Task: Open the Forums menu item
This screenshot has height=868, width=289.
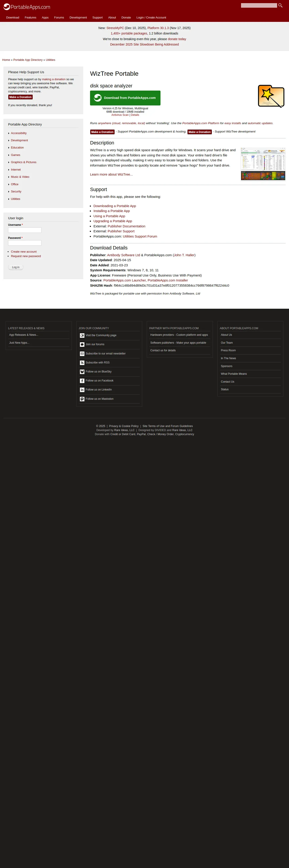Action: pos(59,18)
